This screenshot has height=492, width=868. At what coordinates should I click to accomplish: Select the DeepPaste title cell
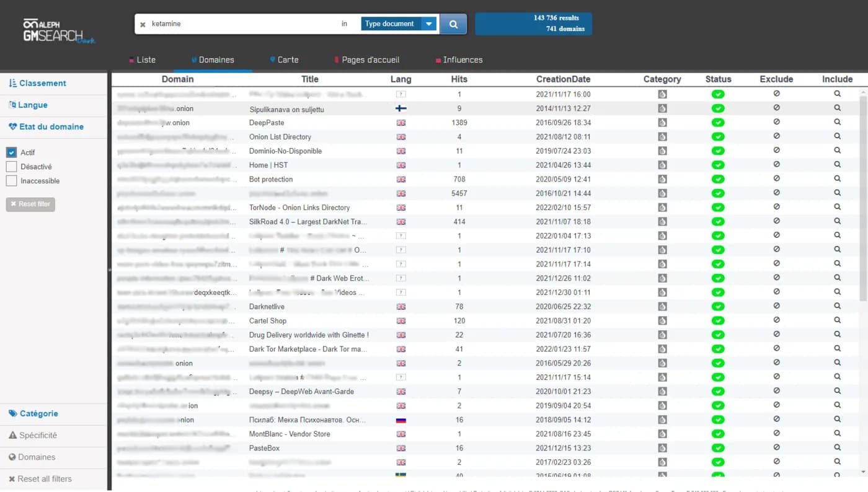pos(267,123)
